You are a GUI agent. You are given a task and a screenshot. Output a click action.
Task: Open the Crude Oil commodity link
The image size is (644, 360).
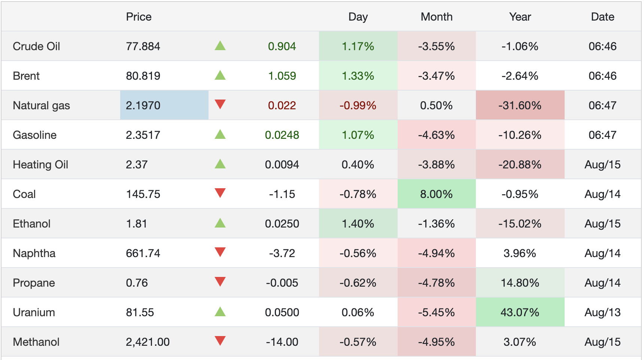36,46
